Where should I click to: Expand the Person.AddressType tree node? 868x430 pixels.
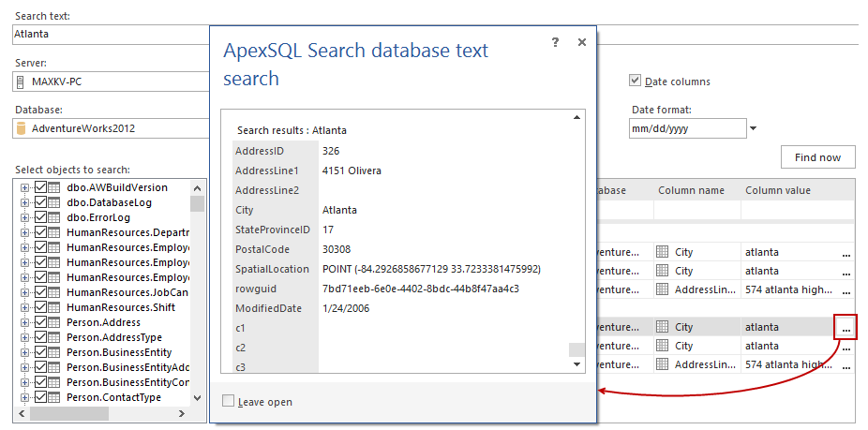pos(24,337)
